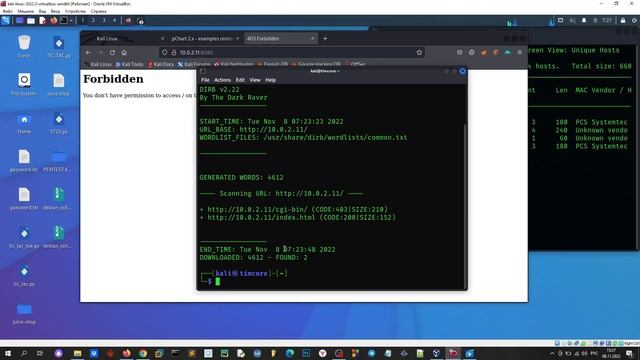
Task: Click the notification bell in the Kali panel
Action: click(584, 20)
